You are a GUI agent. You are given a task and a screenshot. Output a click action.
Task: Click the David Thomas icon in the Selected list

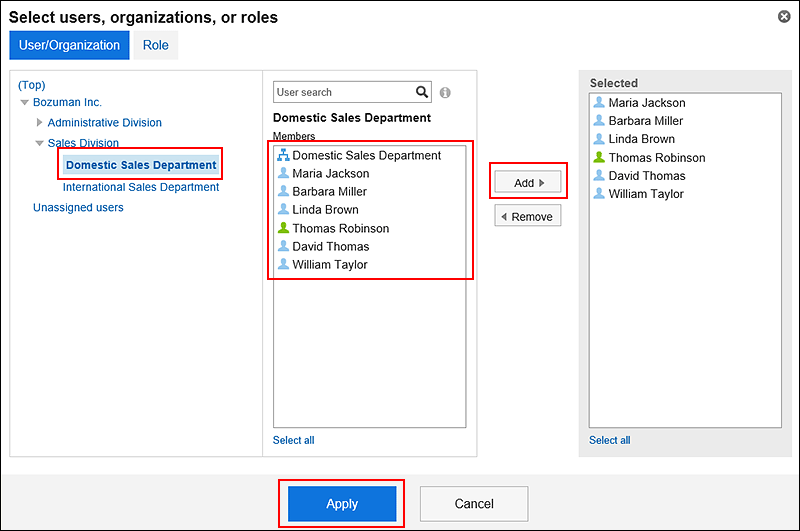click(599, 175)
